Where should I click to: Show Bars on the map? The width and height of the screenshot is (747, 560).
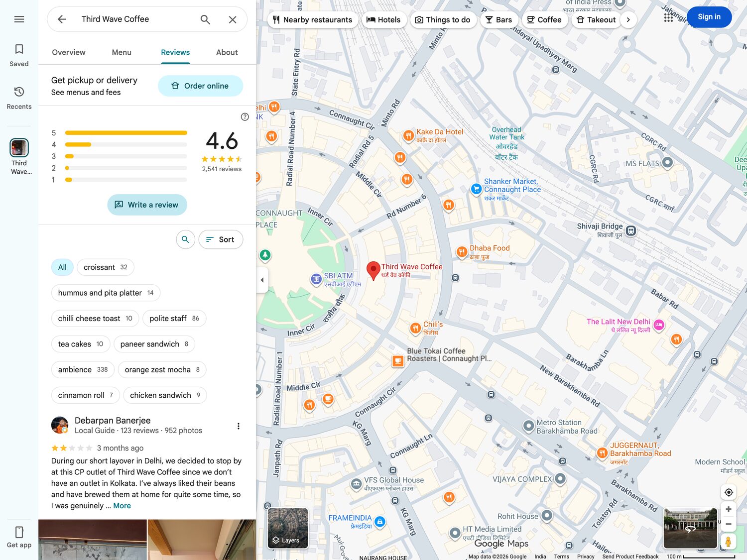[x=498, y=20]
